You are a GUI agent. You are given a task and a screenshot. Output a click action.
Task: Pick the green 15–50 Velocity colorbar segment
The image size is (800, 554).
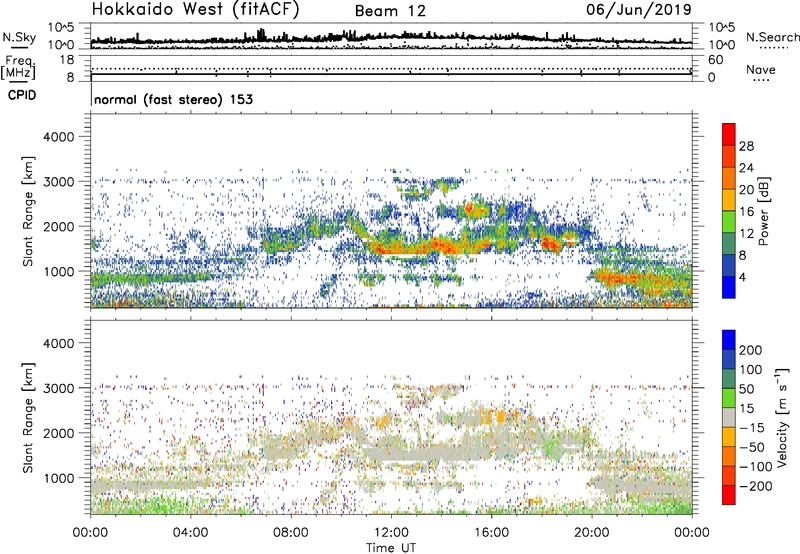(729, 398)
